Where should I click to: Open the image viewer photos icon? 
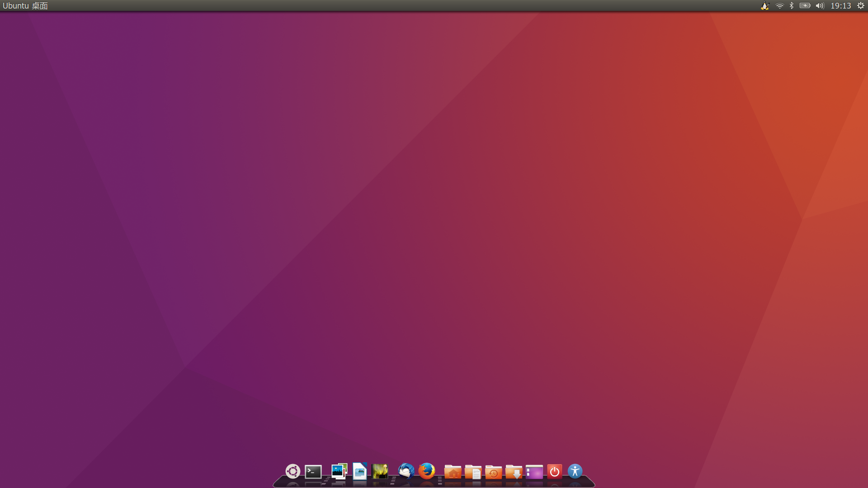339,471
